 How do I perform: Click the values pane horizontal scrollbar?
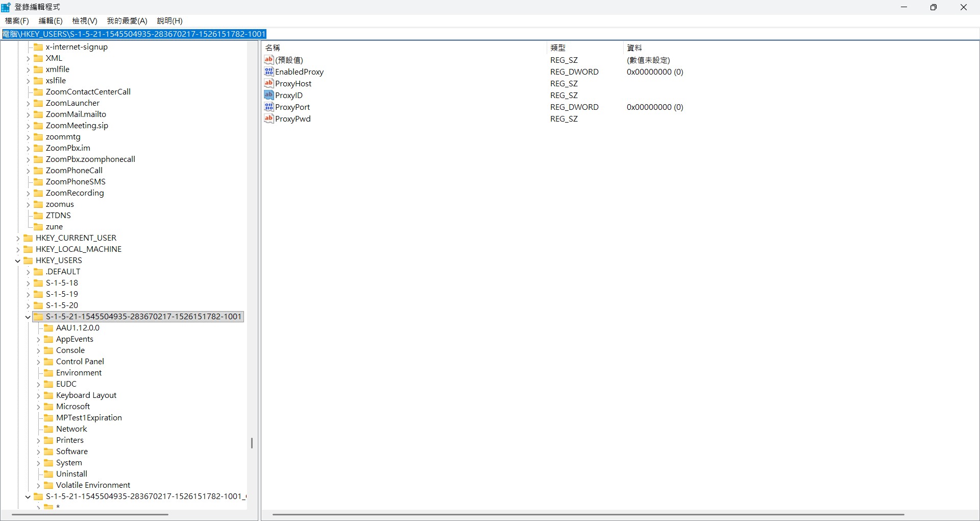588,514
